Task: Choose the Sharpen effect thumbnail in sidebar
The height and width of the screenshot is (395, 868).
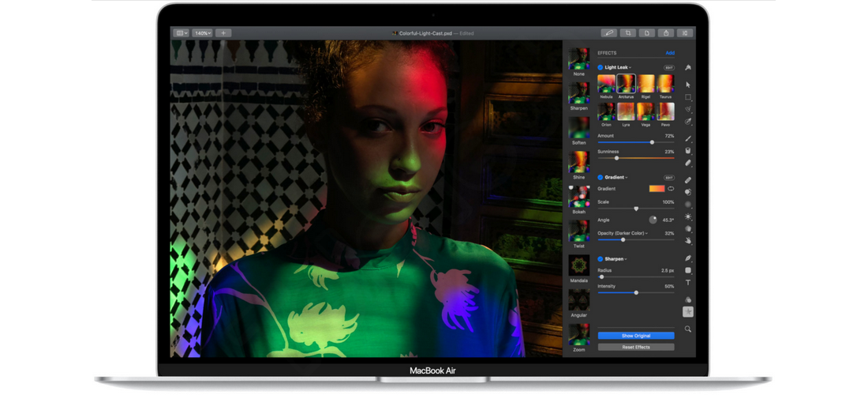Action: click(x=579, y=92)
